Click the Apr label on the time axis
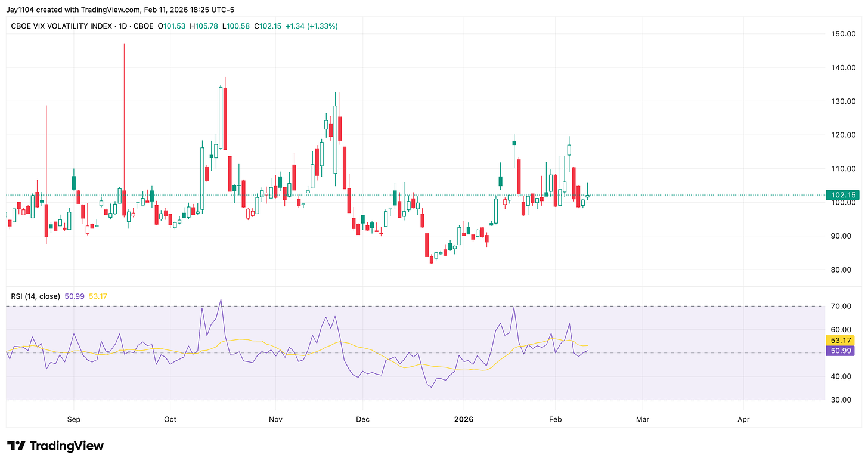The height and width of the screenshot is (464, 868). [x=743, y=420]
